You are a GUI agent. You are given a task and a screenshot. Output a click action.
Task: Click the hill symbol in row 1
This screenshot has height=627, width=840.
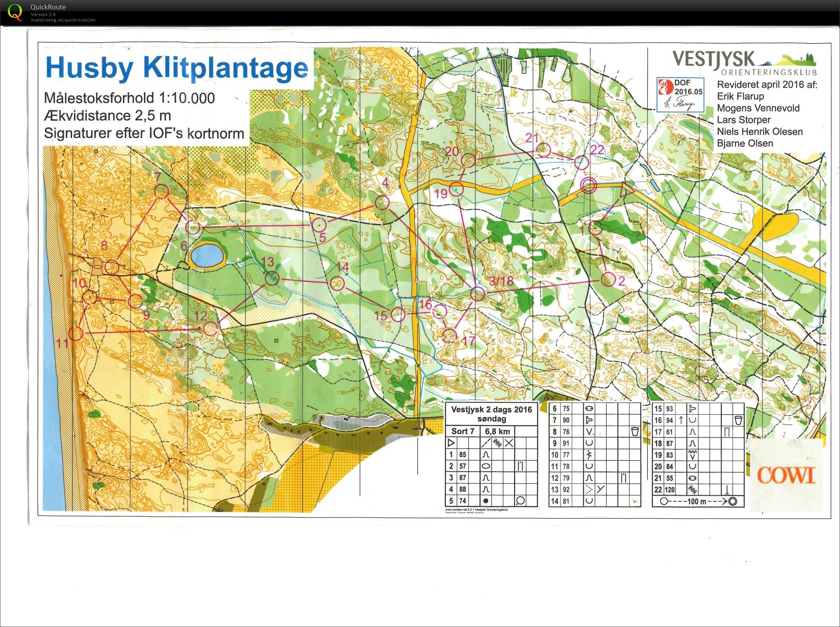click(x=486, y=455)
